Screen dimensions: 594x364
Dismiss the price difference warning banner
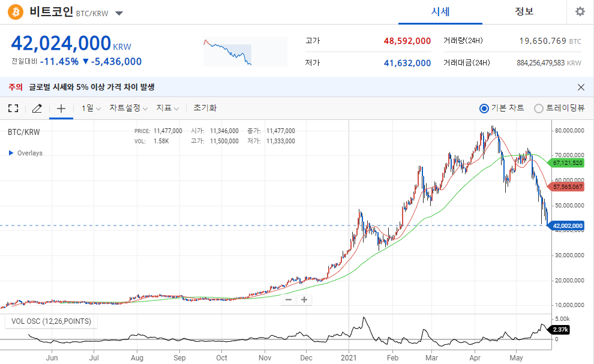581,87
